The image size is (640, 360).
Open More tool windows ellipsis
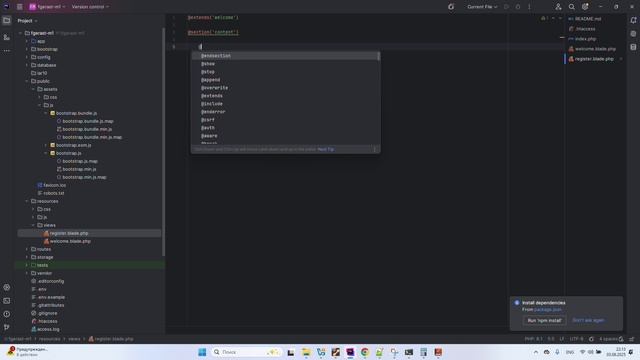point(7,51)
